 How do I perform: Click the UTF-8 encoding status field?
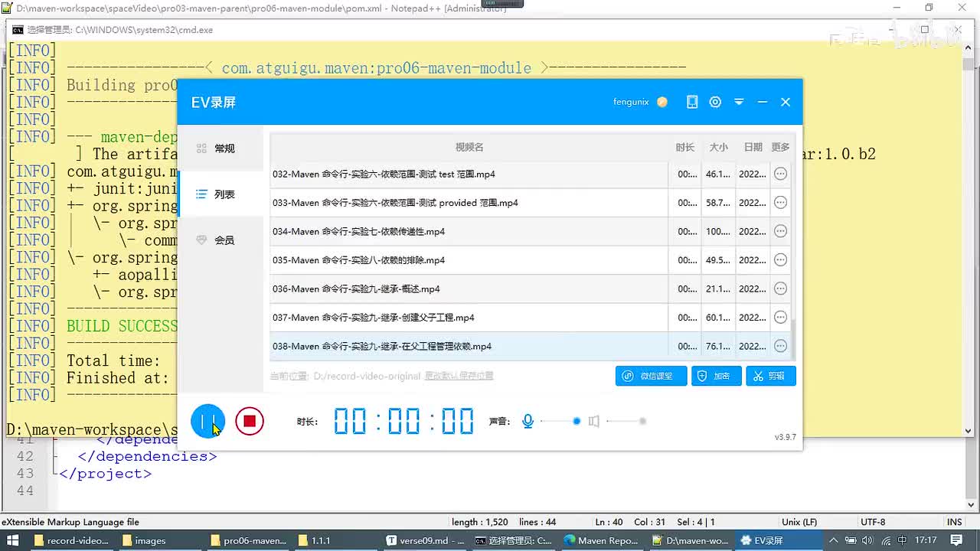pos(873,522)
